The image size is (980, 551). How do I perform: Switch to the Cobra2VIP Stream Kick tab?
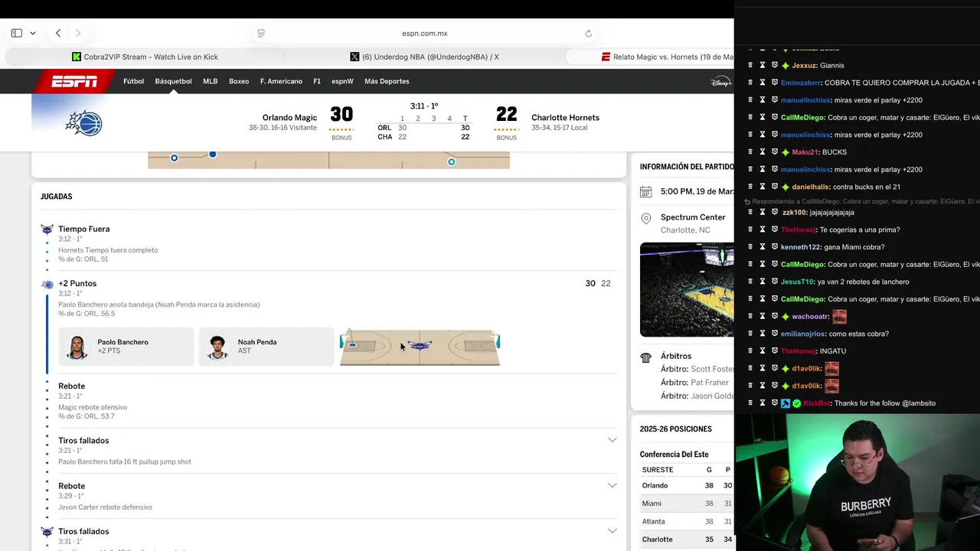[x=145, y=57]
